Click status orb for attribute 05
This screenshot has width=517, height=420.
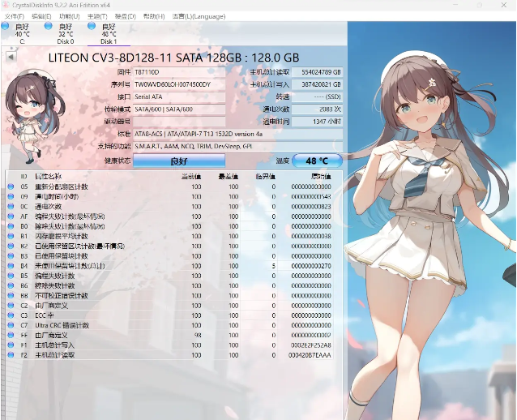(11, 186)
